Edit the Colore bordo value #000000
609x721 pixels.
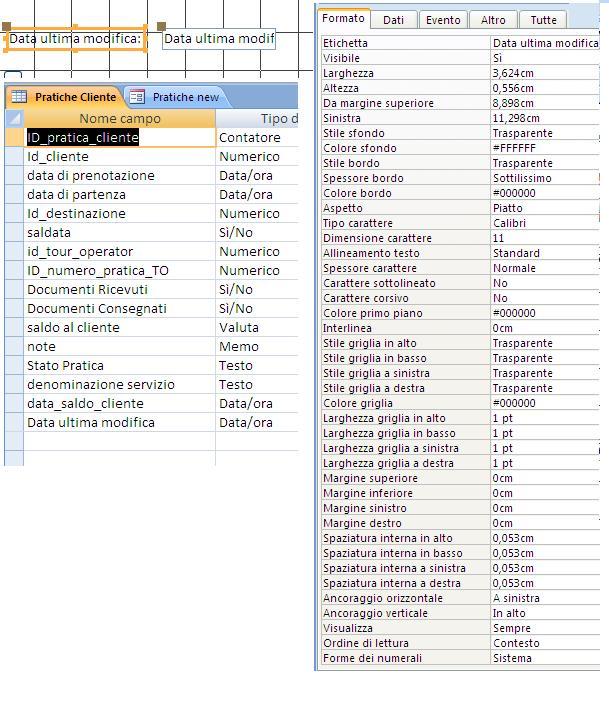545,193
